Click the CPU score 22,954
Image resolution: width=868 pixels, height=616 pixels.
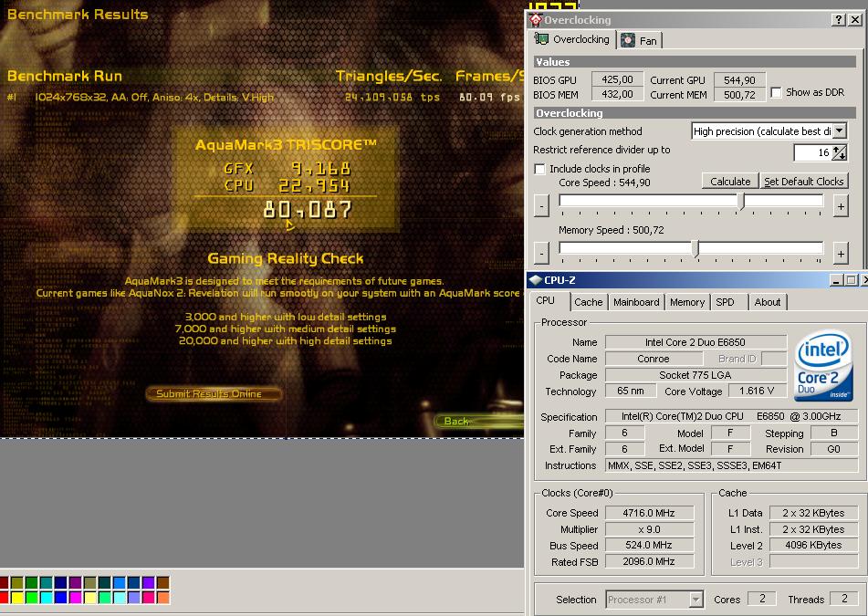click(314, 185)
